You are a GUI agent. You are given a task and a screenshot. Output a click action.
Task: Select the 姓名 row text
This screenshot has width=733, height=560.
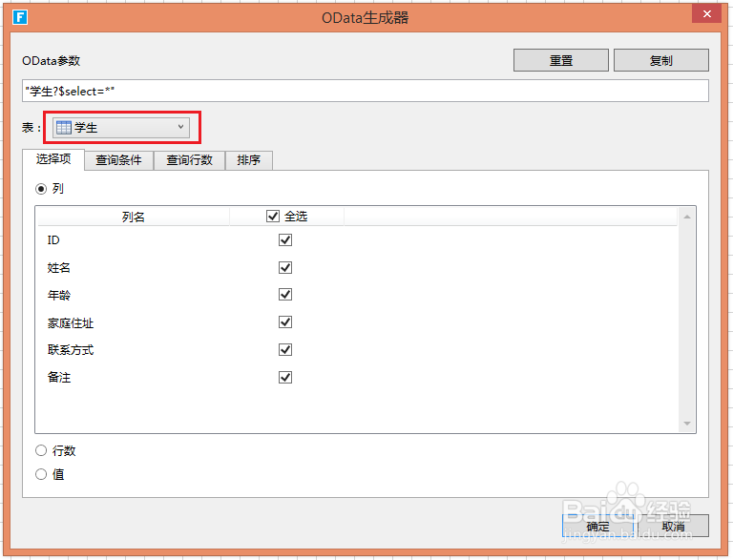pyautogui.click(x=59, y=268)
